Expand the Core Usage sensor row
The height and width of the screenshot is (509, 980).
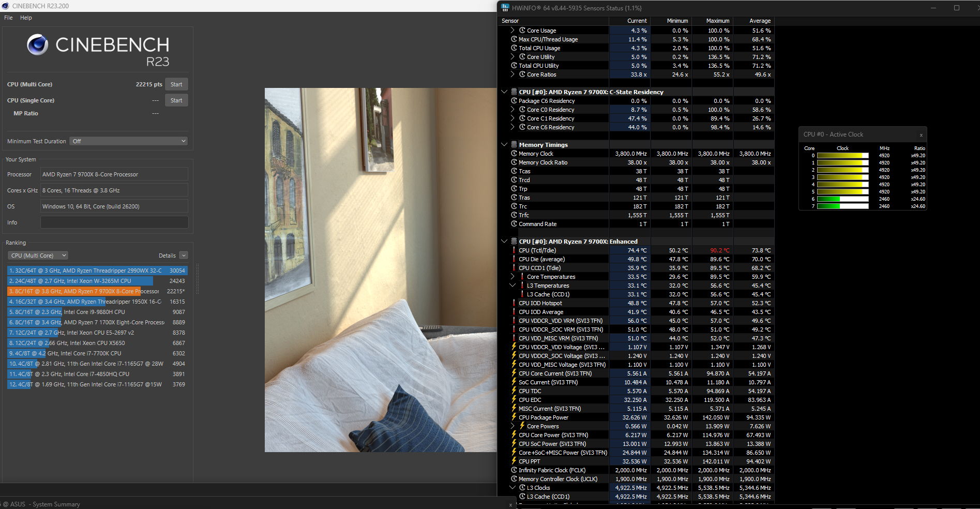pyautogui.click(x=512, y=30)
